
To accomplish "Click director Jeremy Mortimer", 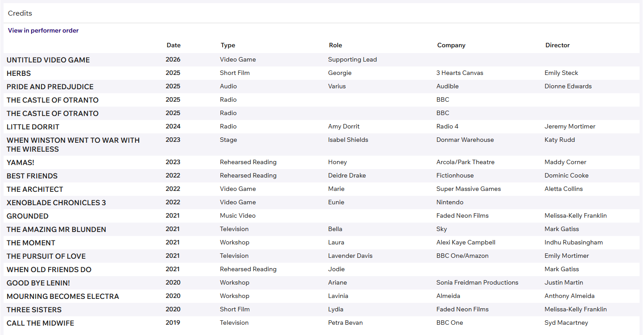I will (x=570, y=126).
